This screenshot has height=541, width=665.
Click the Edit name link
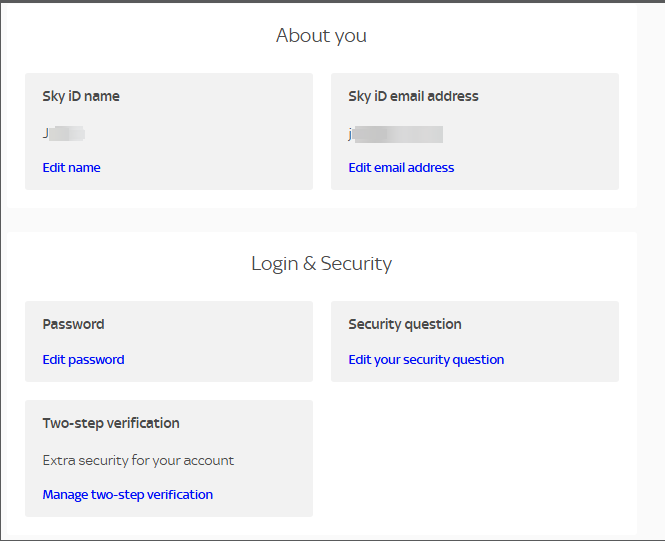tap(71, 168)
